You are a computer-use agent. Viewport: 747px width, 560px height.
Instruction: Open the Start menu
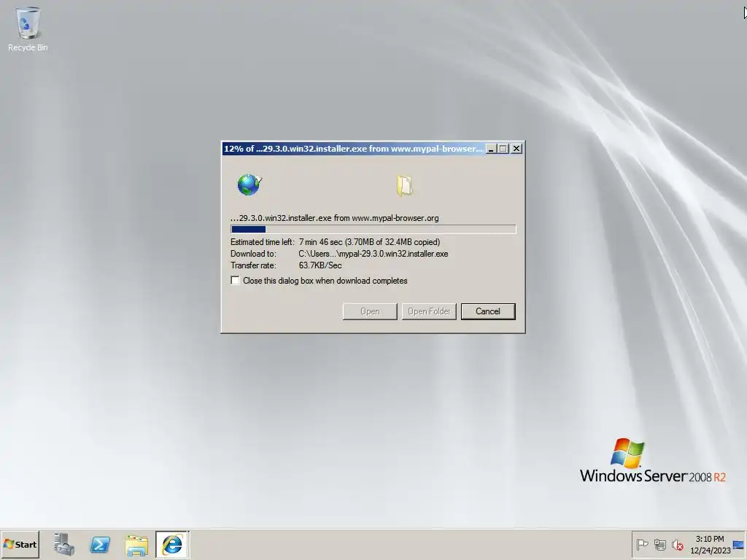[20, 544]
